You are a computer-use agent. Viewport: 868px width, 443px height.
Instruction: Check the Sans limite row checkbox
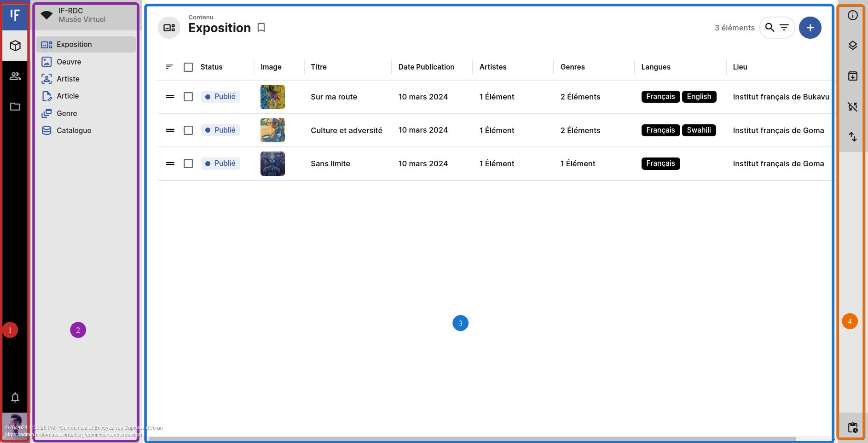click(x=189, y=163)
